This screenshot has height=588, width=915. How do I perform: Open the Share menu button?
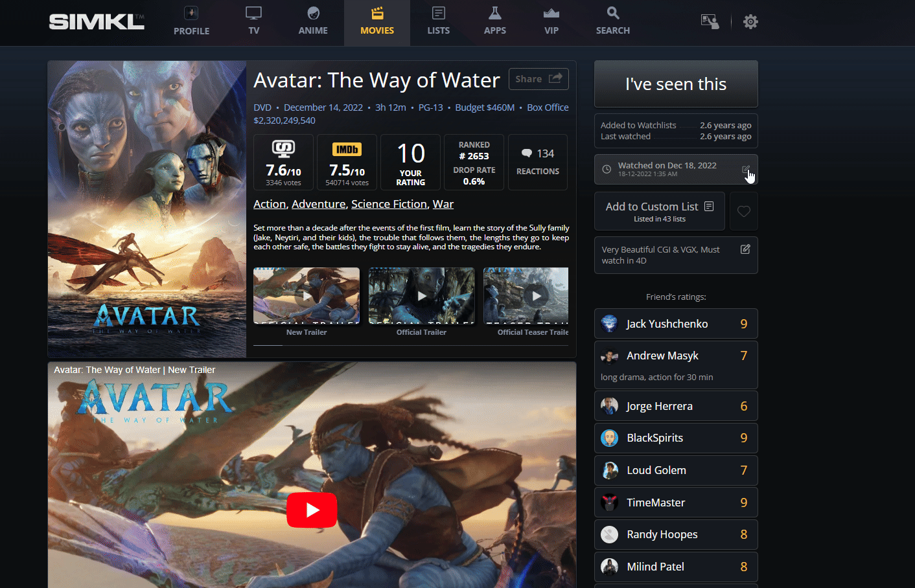tap(538, 79)
